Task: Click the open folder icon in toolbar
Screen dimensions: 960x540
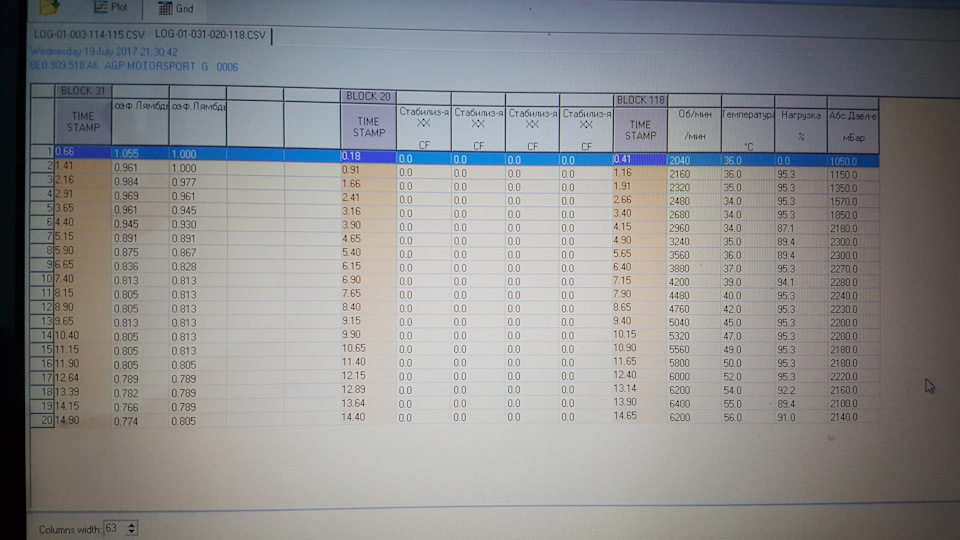Action: [x=49, y=7]
